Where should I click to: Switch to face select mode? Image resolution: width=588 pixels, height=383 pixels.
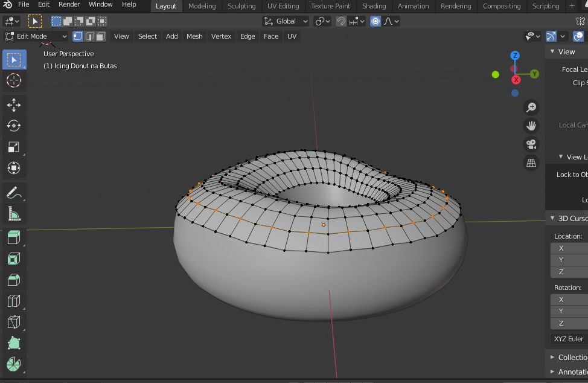101,36
